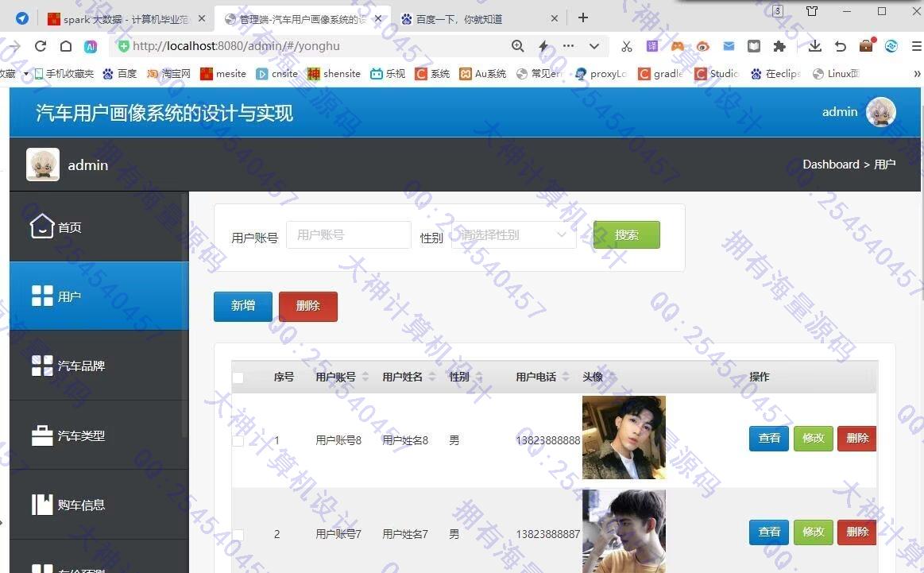Viewport: 924px width, 573px height.
Task: Click the blue 新增 button
Action: tap(243, 306)
